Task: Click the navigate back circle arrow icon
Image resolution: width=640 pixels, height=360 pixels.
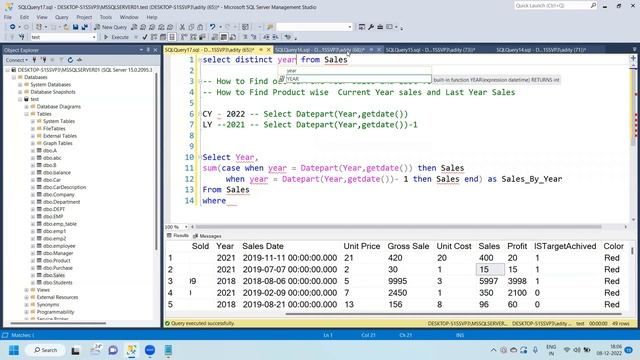Action: 12,27
